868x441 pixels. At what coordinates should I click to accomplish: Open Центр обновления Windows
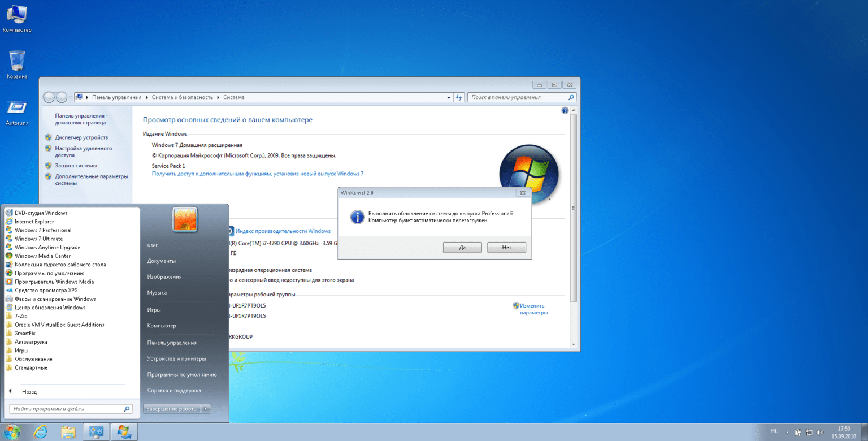pos(50,308)
